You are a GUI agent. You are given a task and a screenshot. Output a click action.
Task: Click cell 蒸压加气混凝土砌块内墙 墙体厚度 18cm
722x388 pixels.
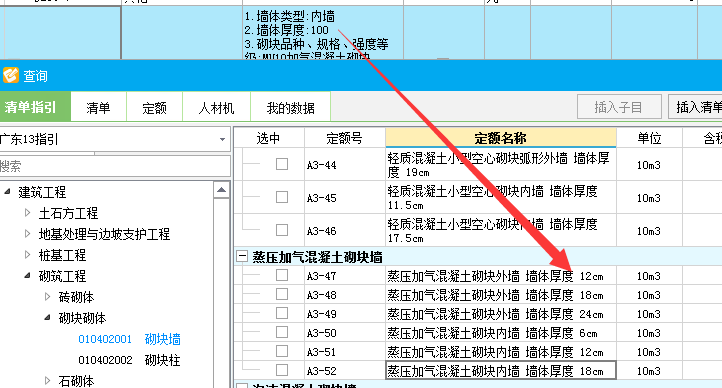(501, 371)
